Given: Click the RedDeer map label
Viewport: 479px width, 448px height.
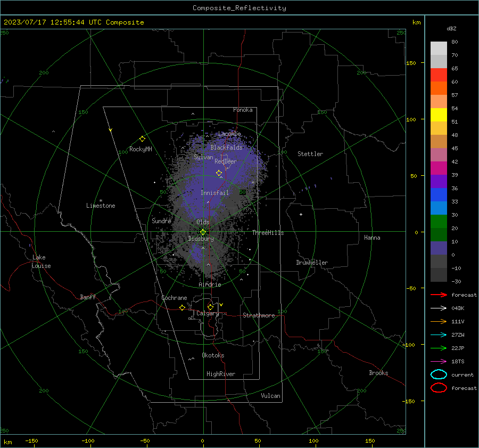Looking at the screenshot, I should pyautogui.click(x=226, y=161).
